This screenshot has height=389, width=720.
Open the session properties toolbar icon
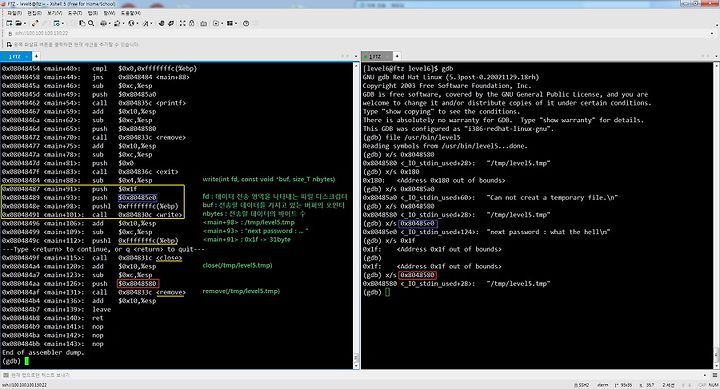click(x=56, y=23)
